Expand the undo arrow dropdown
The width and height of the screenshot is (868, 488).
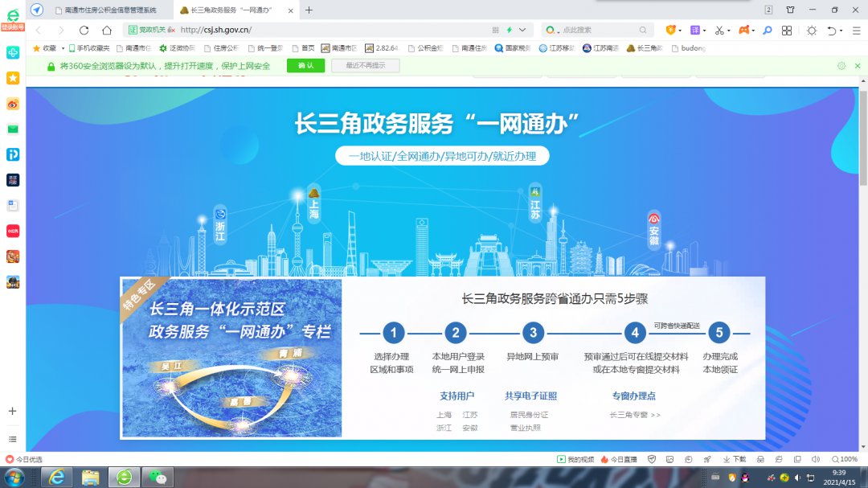click(841, 31)
